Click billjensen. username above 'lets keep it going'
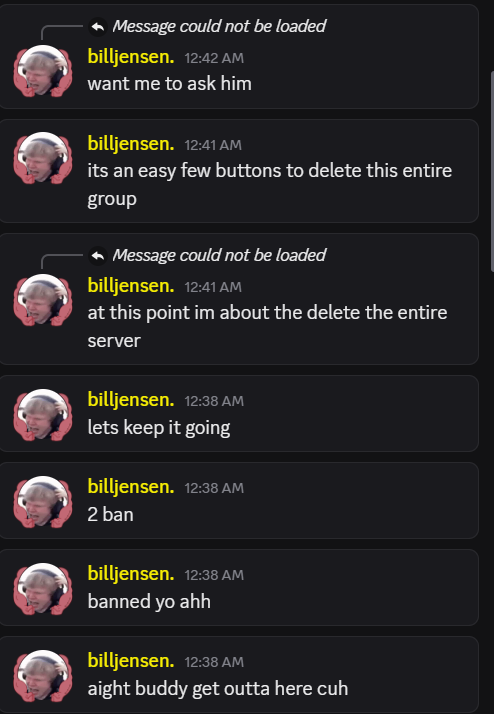The height and width of the screenshot is (714, 494). (x=131, y=400)
